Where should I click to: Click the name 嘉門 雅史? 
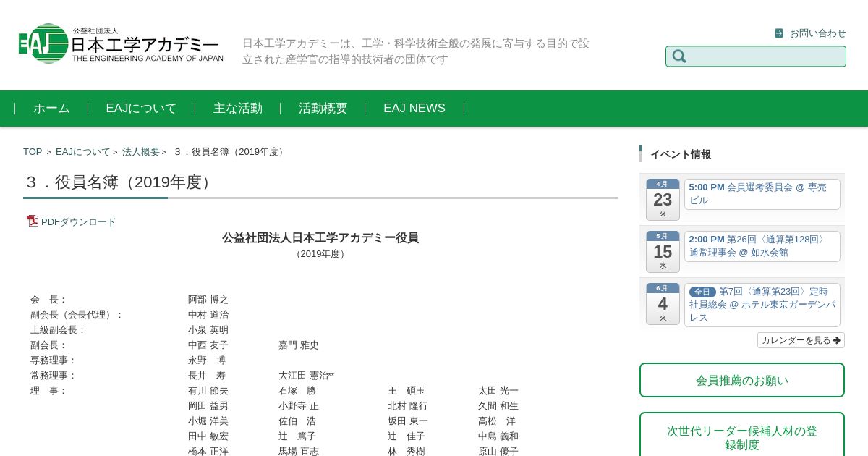[x=299, y=345]
